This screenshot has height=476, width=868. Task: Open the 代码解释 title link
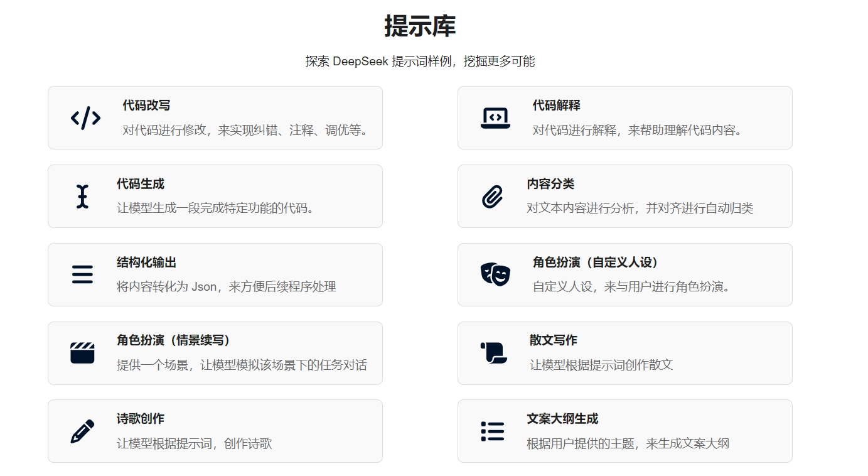coord(556,105)
